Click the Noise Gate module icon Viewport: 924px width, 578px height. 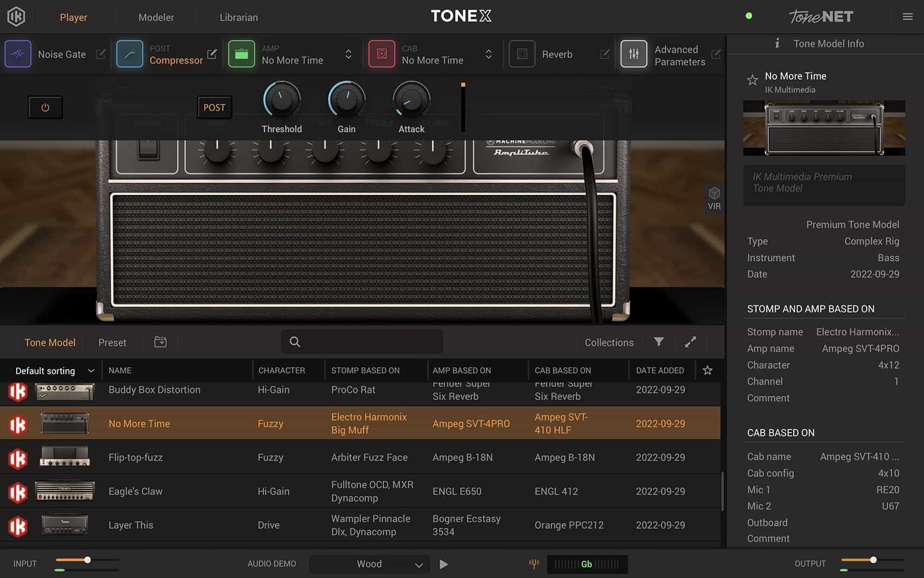click(18, 54)
